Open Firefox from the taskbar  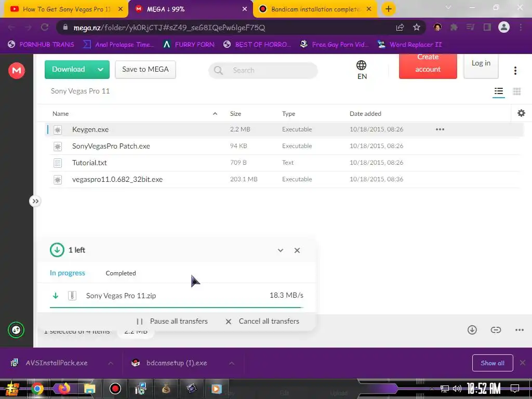pos(63,389)
